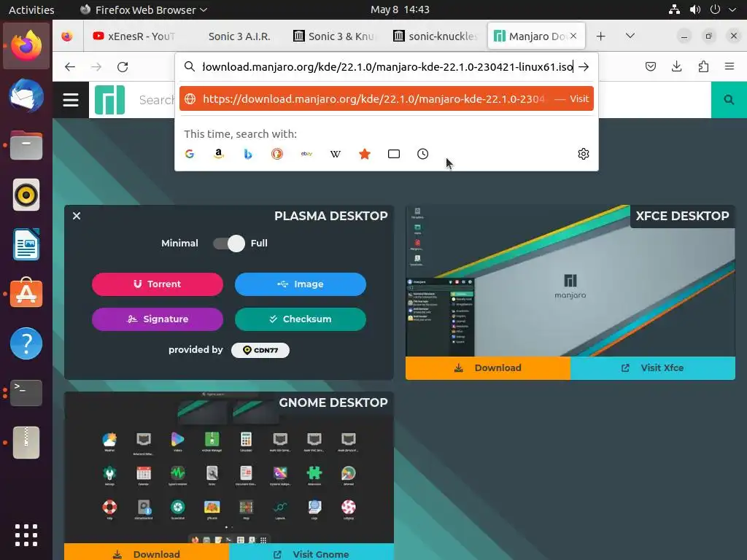
Task: Open Archive Manager from the dock
Action: point(26,443)
